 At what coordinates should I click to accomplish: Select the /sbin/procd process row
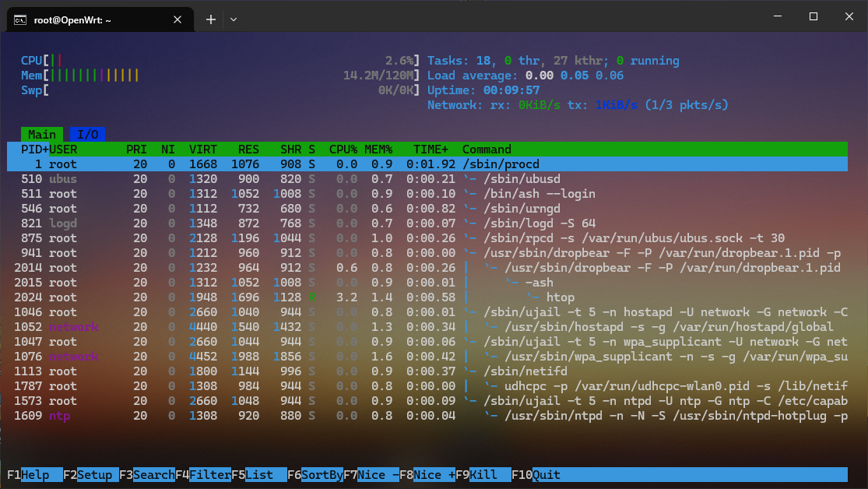tap(427, 164)
